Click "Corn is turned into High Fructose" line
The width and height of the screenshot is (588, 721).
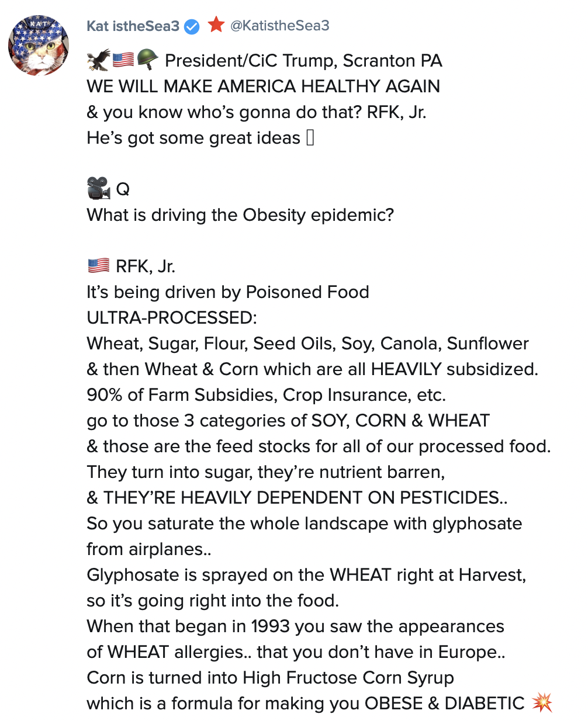click(x=270, y=678)
